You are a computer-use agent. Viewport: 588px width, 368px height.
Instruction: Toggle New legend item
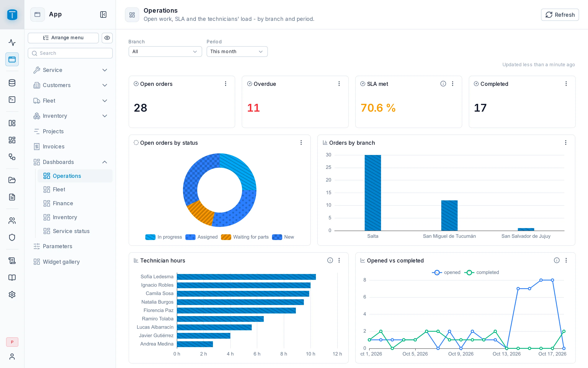(283, 237)
